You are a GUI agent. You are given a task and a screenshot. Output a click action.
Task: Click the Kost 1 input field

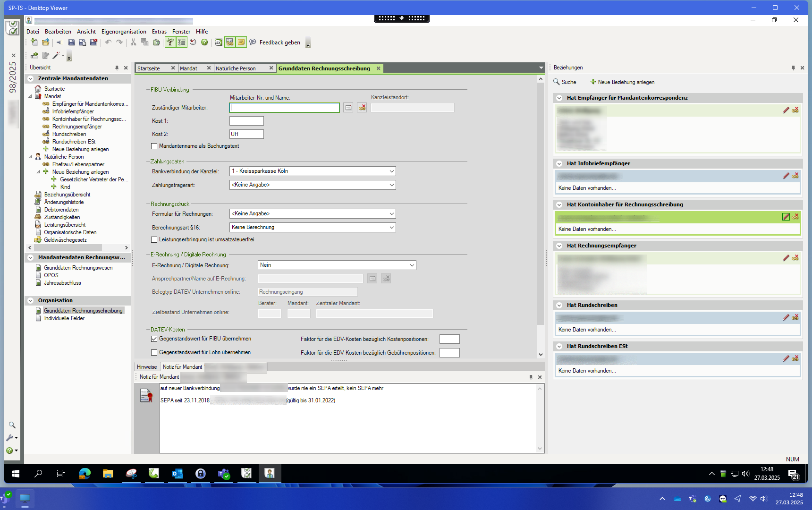click(x=246, y=121)
